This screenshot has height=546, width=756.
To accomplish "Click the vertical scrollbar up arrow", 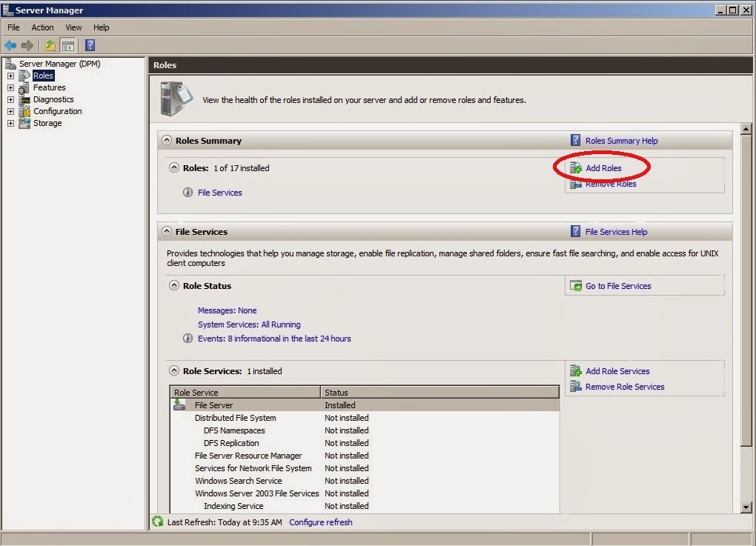I will [x=746, y=129].
